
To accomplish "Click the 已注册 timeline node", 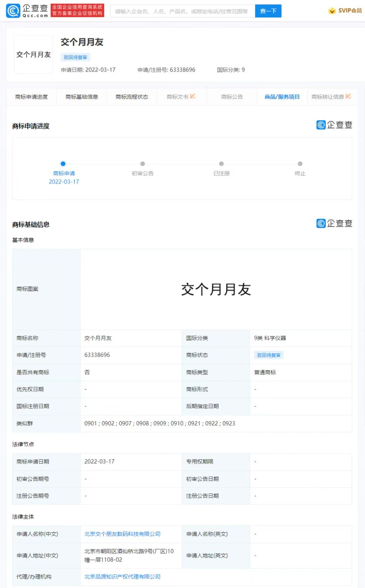I will pos(221,164).
